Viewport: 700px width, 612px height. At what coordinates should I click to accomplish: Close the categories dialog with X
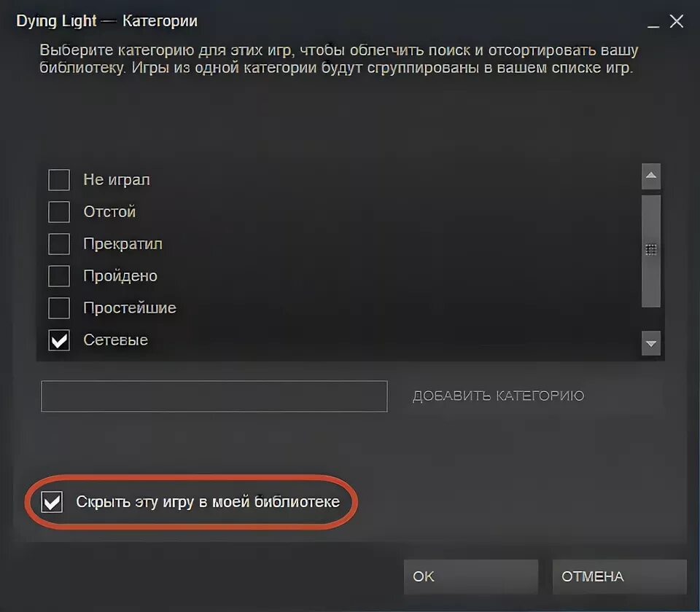coord(677,21)
